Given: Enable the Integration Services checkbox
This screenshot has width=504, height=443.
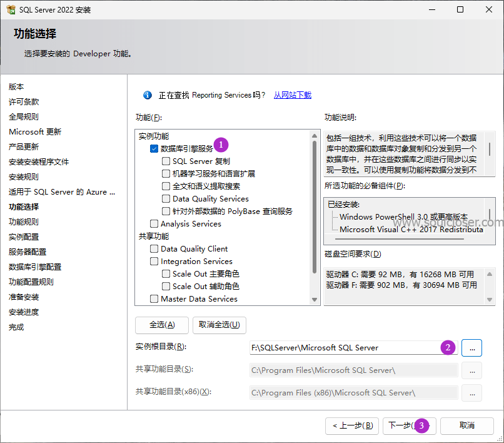Looking at the screenshot, I should (x=154, y=261).
